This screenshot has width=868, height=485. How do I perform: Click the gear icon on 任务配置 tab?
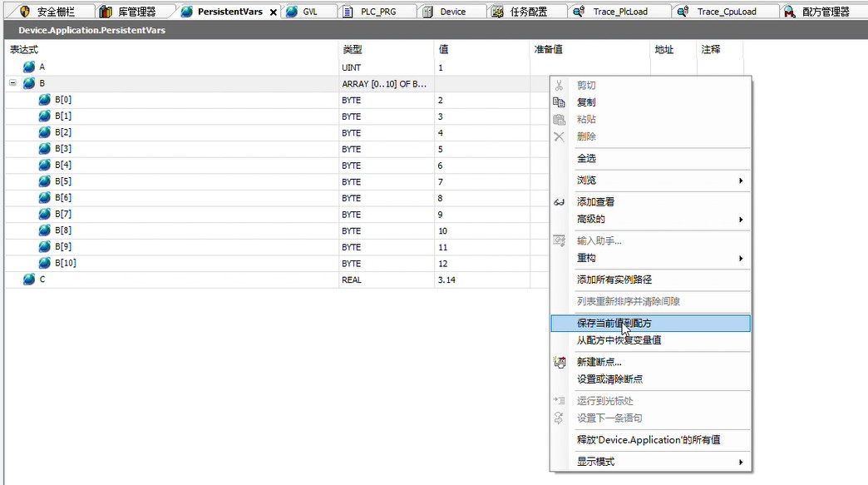(x=497, y=11)
